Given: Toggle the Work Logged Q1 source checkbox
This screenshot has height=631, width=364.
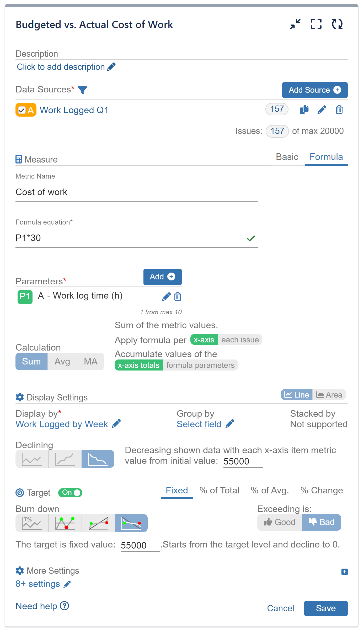Looking at the screenshot, I should (22, 110).
